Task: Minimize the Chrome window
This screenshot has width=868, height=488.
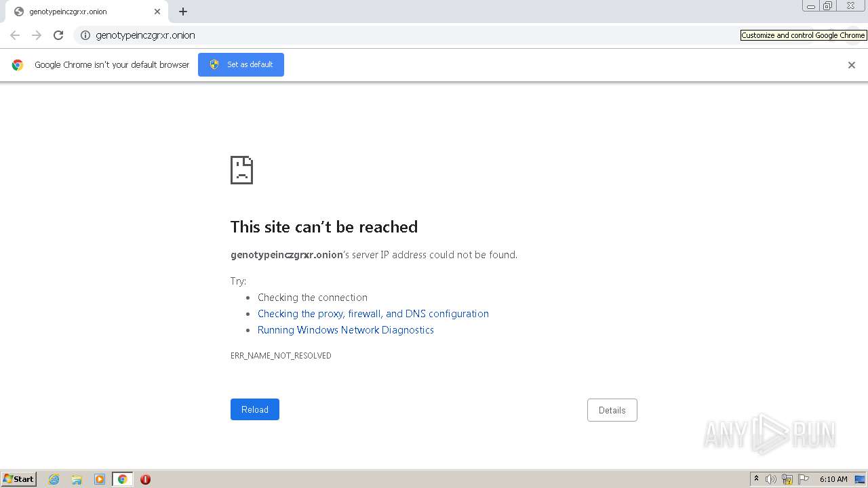Action: (811, 6)
